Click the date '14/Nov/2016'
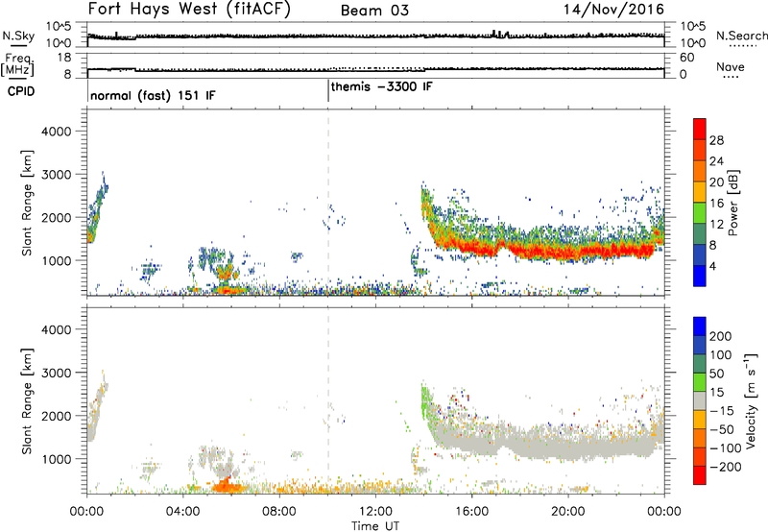The height and width of the screenshot is (532, 768). click(x=613, y=10)
